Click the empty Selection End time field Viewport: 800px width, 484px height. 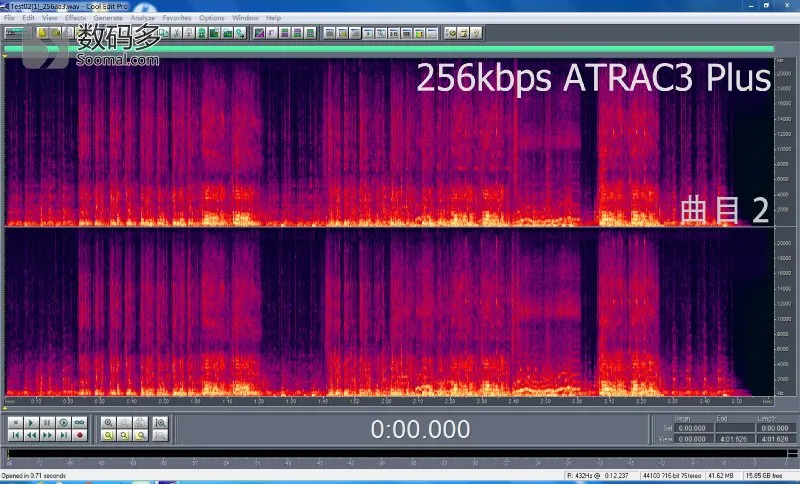coord(736,428)
